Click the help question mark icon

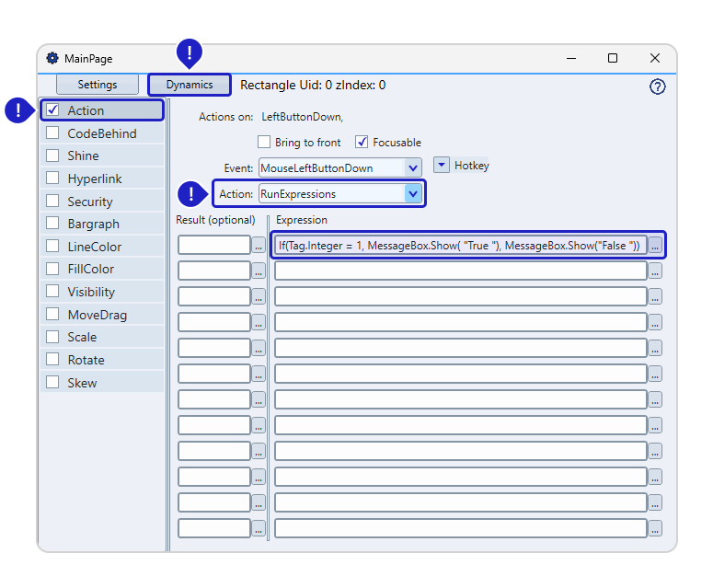657,86
